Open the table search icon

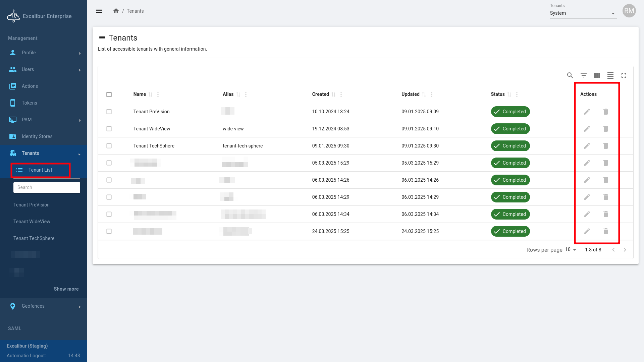[x=570, y=75]
